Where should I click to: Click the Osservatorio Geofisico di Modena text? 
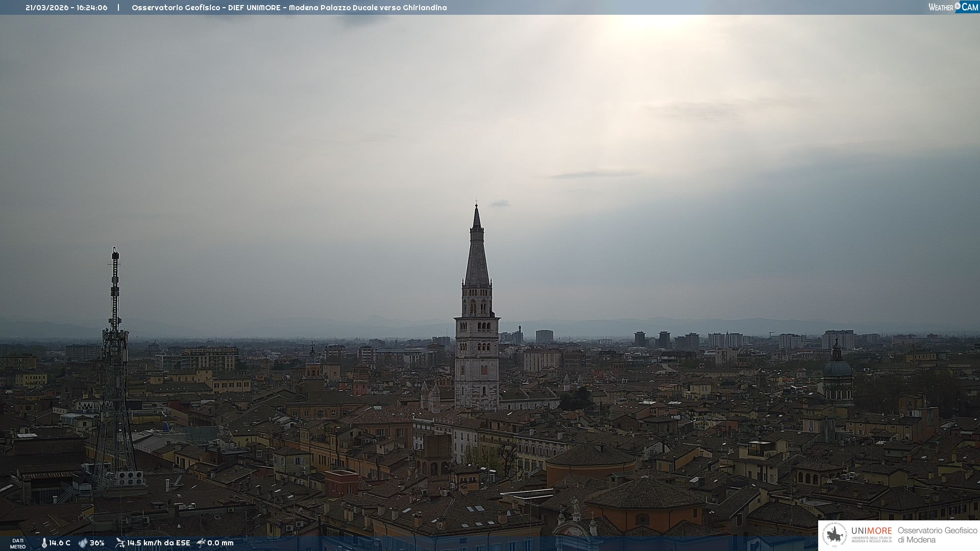pos(937,535)
